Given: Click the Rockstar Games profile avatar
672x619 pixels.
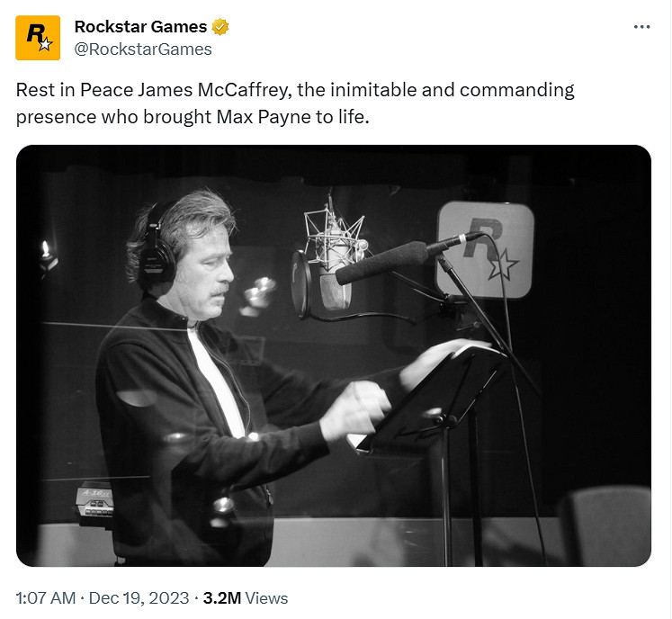Looking at the screenshot, I should [38, 38].
